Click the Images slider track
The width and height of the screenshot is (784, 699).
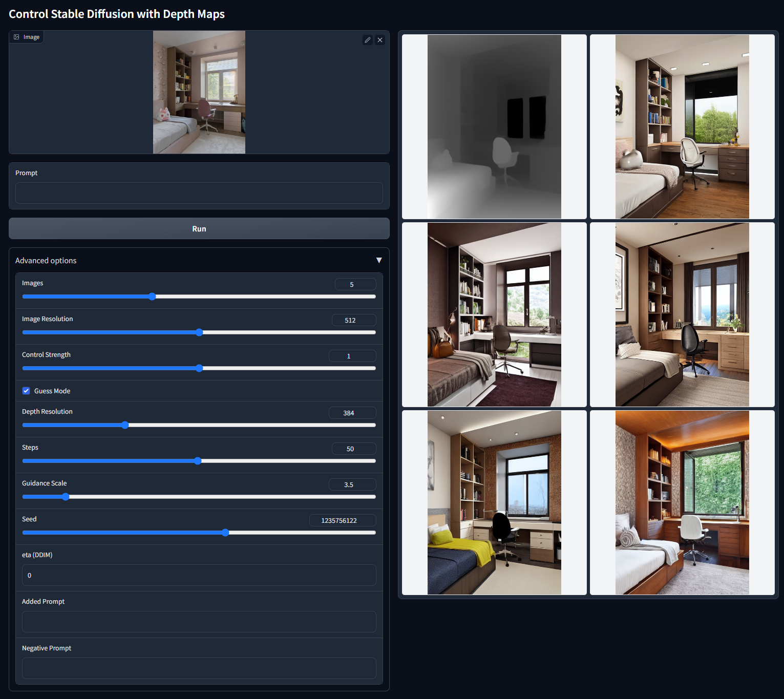coord(199,296)
